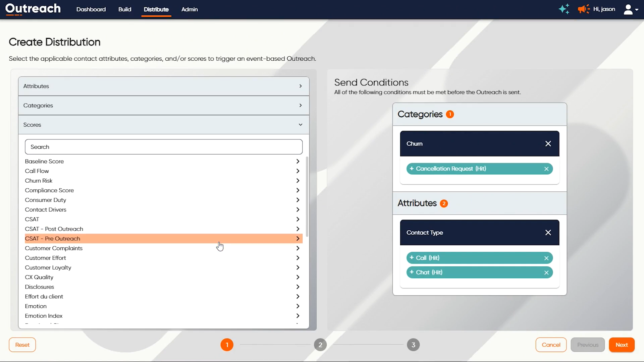
Task: Jump to wizard step 3
Action: [413, 345]
